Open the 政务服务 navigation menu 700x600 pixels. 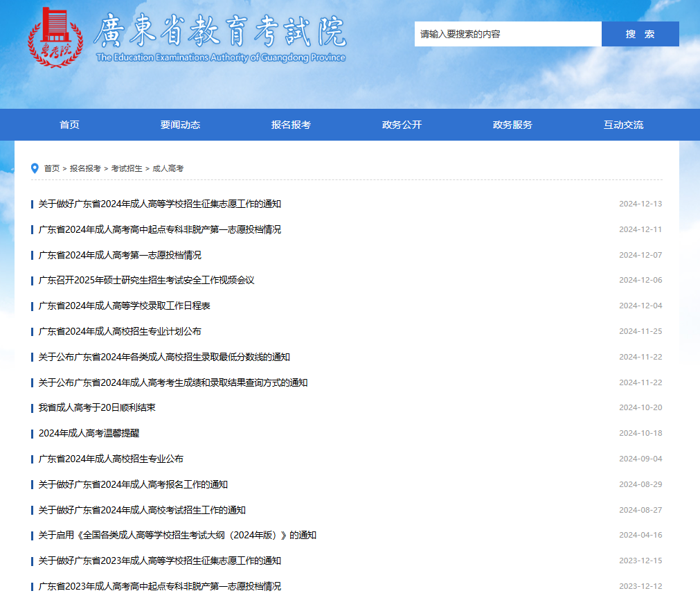tap(512, 125)
